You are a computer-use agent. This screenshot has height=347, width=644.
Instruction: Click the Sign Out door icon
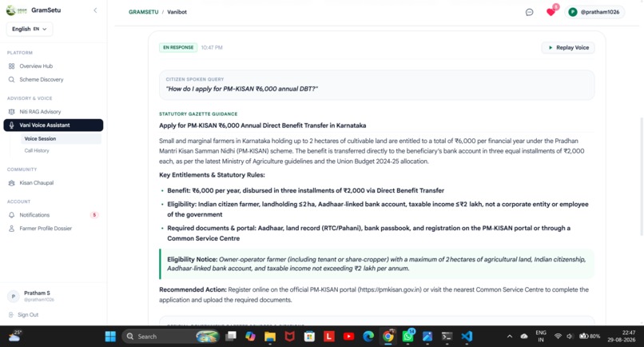pos(11,314)
